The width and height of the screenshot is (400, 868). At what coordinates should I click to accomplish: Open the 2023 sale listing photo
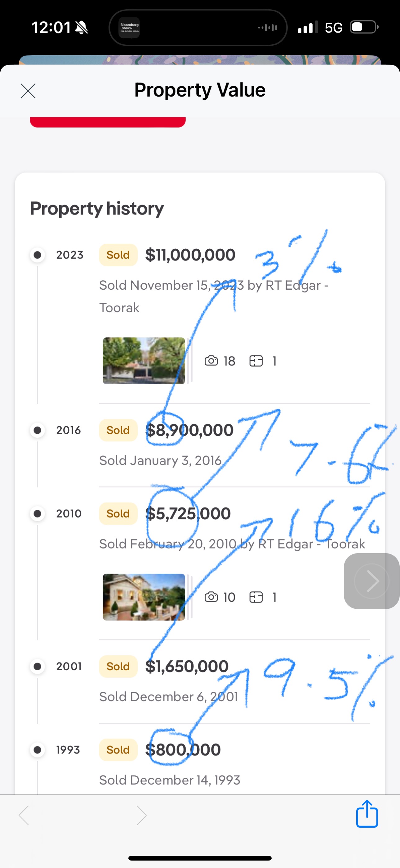tap(144, 361)
